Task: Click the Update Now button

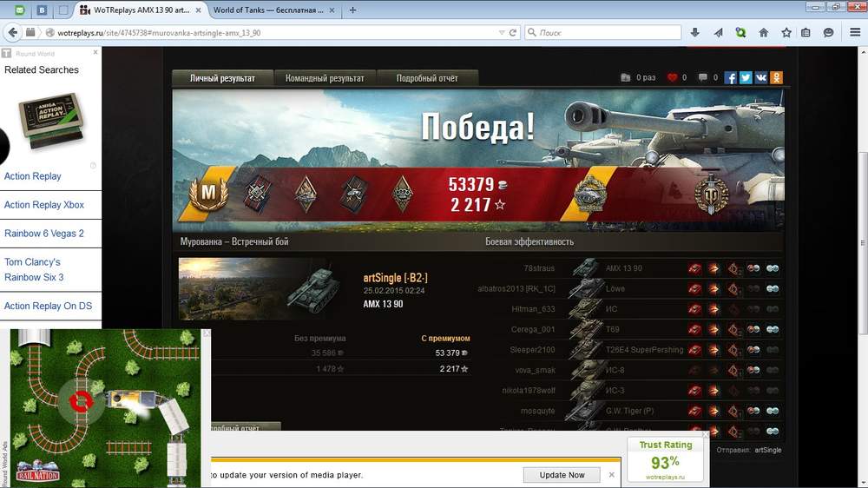Action: tap(562, 475)
